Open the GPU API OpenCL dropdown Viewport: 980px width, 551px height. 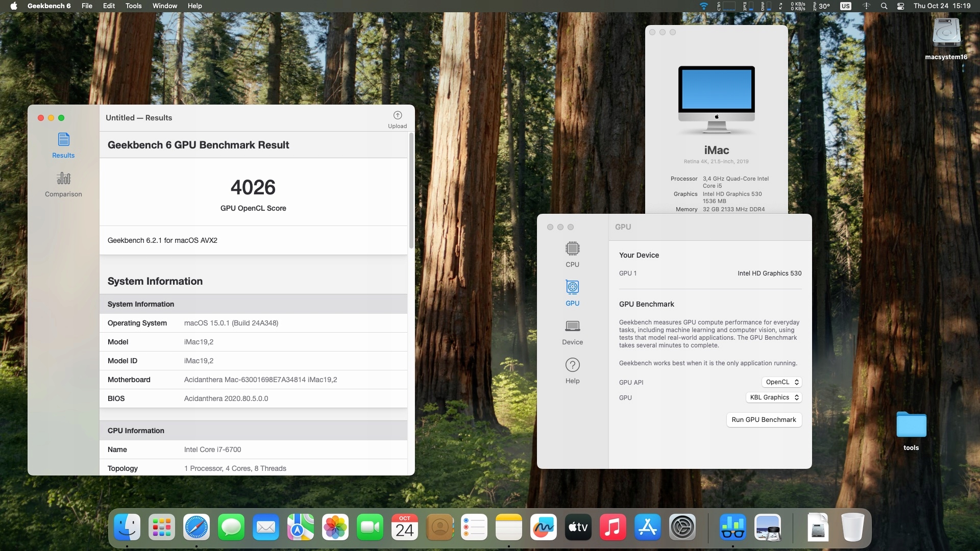click(781, 382)
